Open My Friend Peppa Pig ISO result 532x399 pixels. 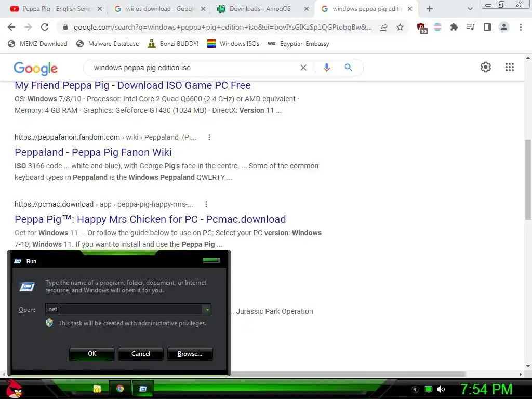[132, 85]
